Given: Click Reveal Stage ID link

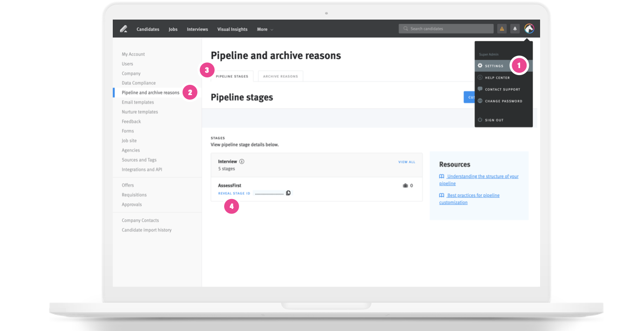Looking at the screenshot, I should [x=234, y=193].
